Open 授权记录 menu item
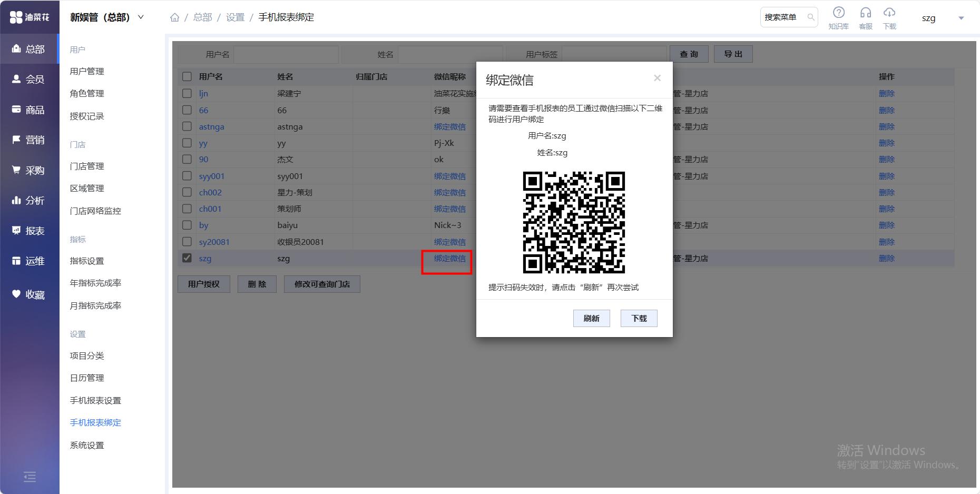 pos(87,116)
